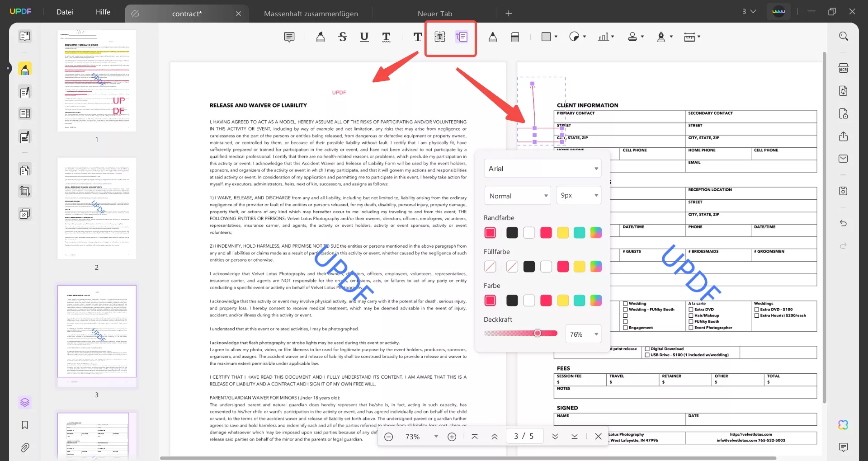Tick the Digital Download checkbox
This screenshot has height=461, width=868.
pos(647,349)
